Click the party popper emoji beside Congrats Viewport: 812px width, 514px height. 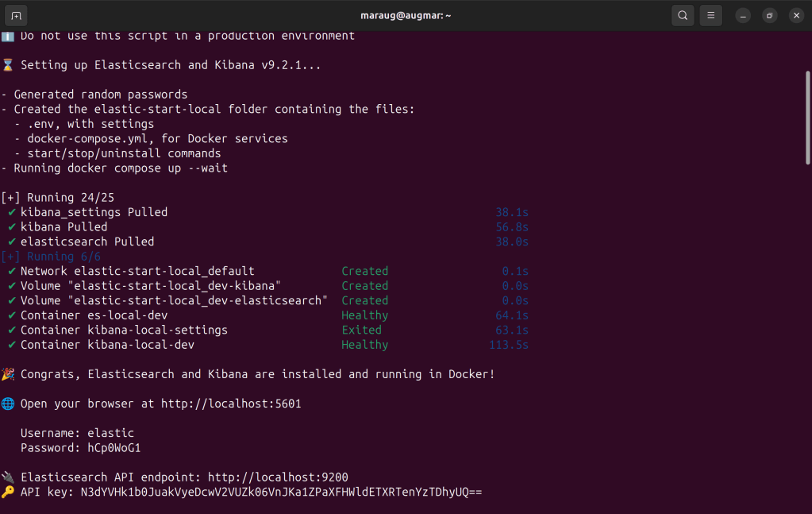pyautogui.click(x=7, y=374)
